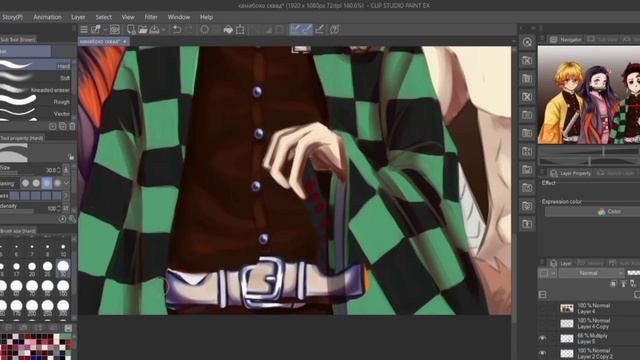Click the save icon in command bar
This screenshot has width=640, height=360.
point(154,29)
